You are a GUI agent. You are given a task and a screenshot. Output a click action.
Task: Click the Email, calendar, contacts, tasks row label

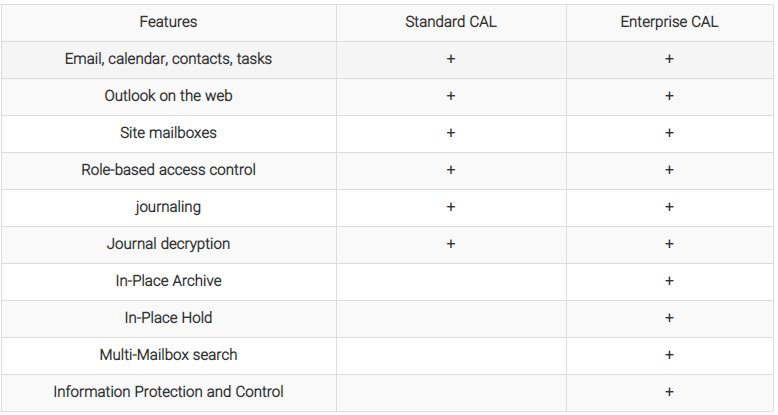tap(168, 59)
